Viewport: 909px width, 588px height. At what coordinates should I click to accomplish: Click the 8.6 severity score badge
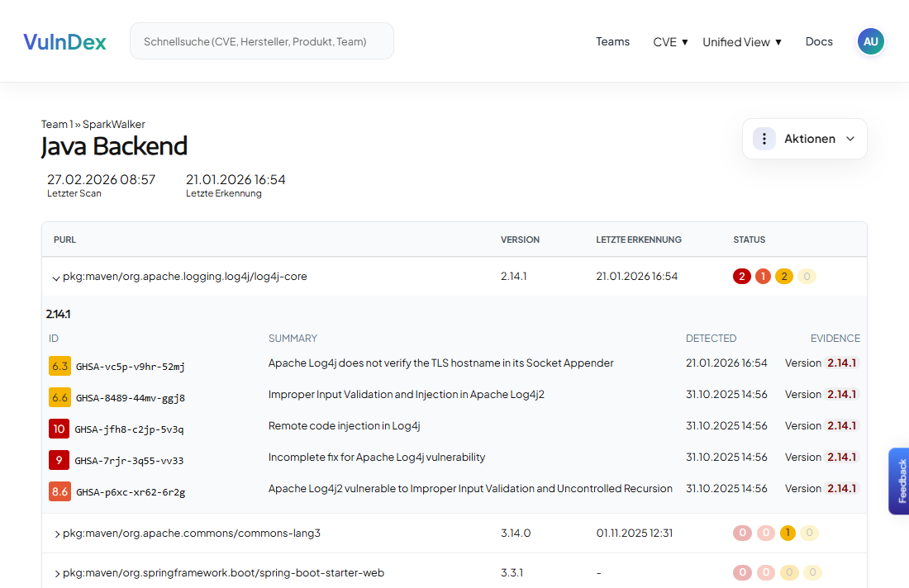click(59, 491)
